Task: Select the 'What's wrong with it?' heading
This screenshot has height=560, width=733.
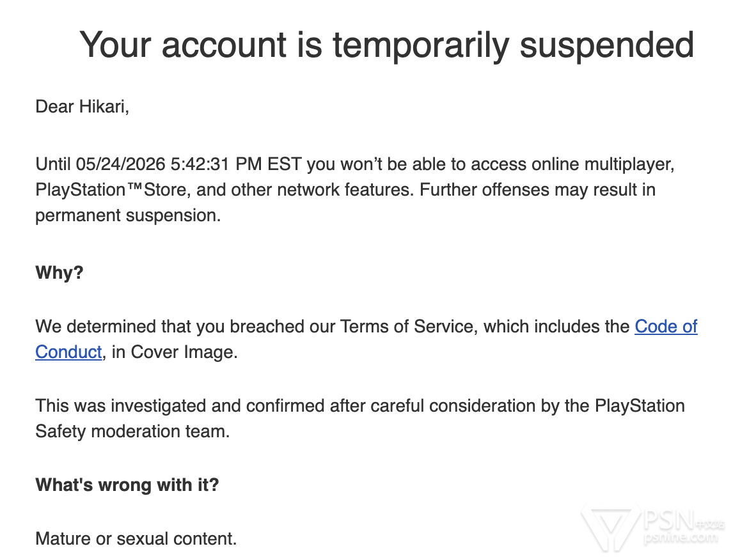Action: 127,485
